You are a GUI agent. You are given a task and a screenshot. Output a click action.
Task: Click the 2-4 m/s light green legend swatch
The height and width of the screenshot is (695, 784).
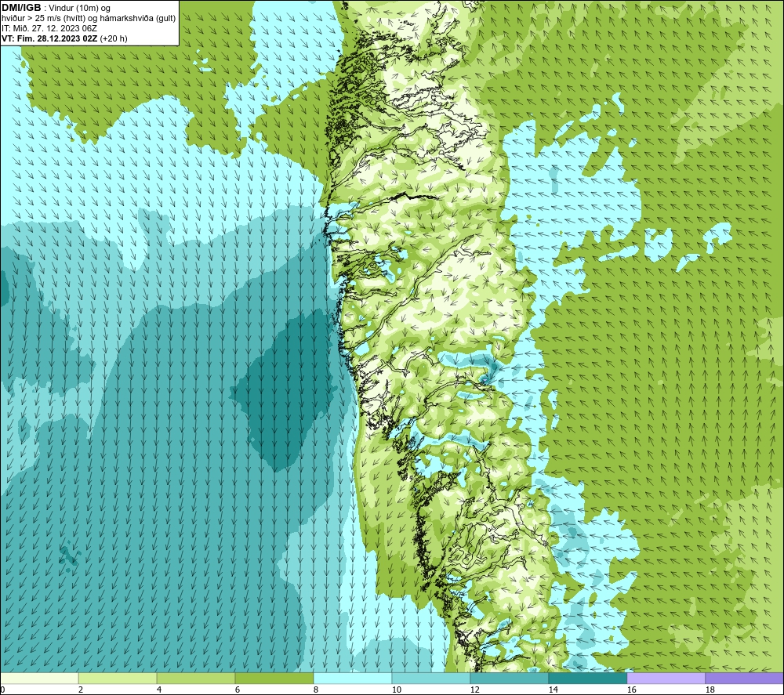(x=118, y=678)
